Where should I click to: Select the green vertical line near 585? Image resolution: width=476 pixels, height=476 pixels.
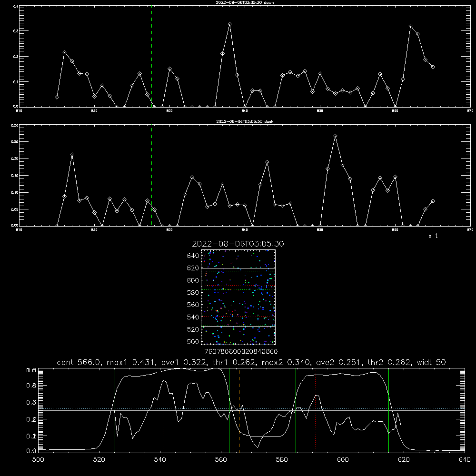point(296,410)
